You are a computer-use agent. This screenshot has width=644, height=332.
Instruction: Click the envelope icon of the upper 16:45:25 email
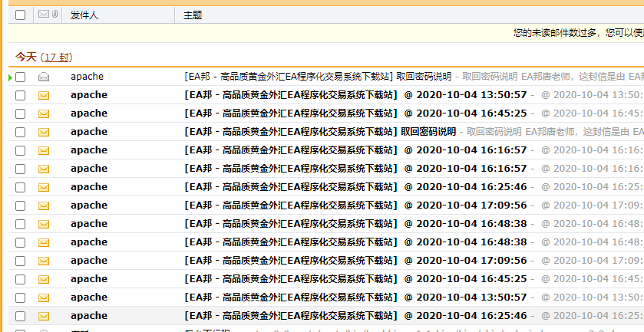(x=44, y=113)
